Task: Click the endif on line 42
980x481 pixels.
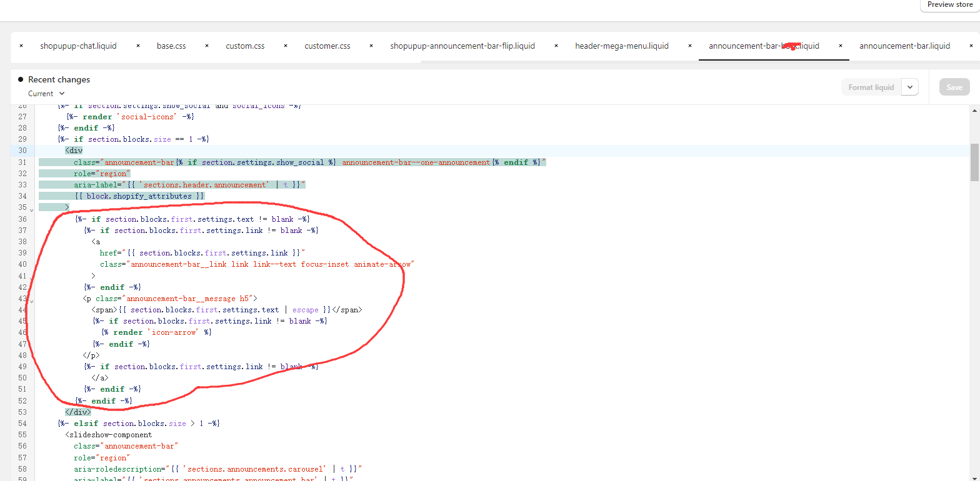Action: click(x=112, y=287)
